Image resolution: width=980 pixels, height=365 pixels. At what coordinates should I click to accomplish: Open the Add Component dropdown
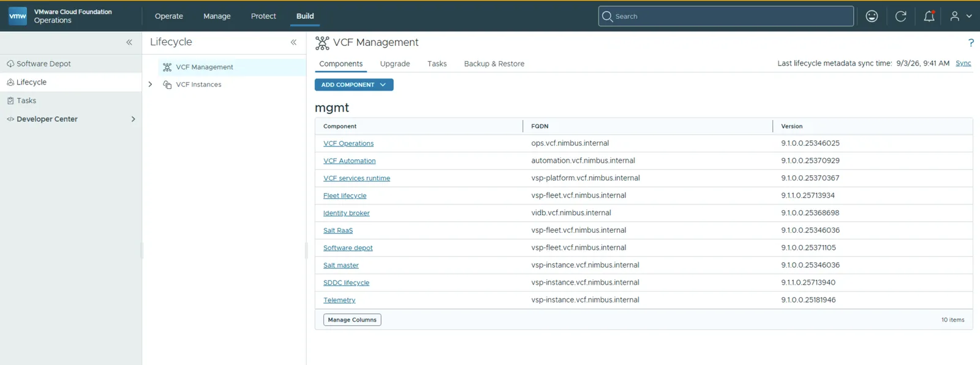[354, 85]
